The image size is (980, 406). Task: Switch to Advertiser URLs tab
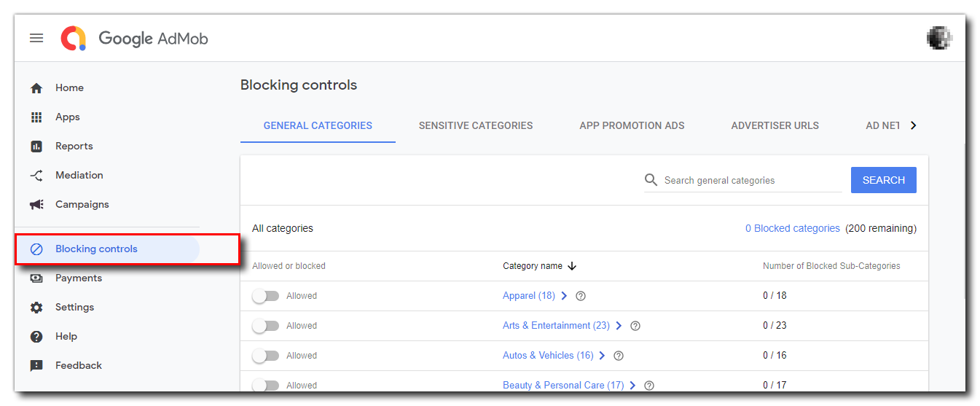[775, 125]
